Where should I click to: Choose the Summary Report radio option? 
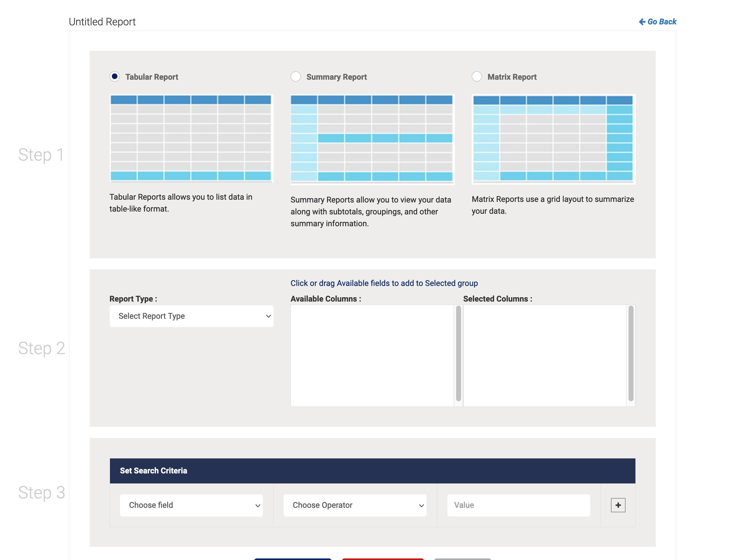point(296,77)
